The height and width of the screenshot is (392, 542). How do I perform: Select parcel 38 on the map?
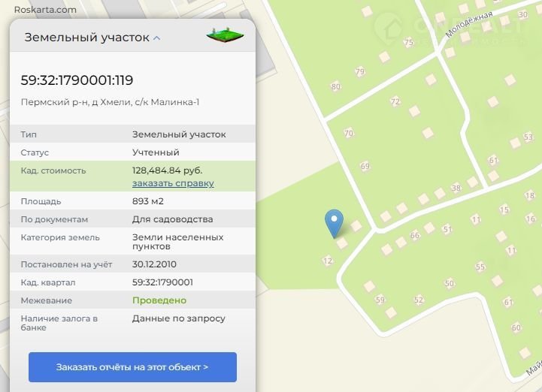tap(456, 188)
